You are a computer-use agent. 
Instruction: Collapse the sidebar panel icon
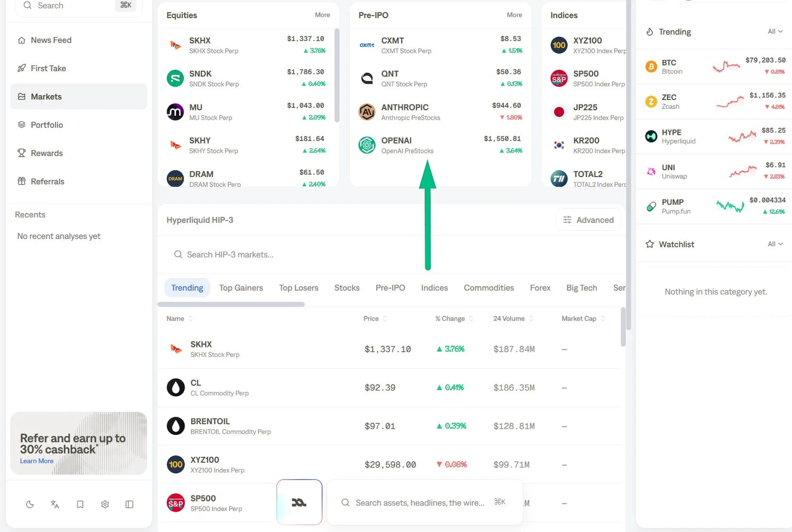point(130,504)
